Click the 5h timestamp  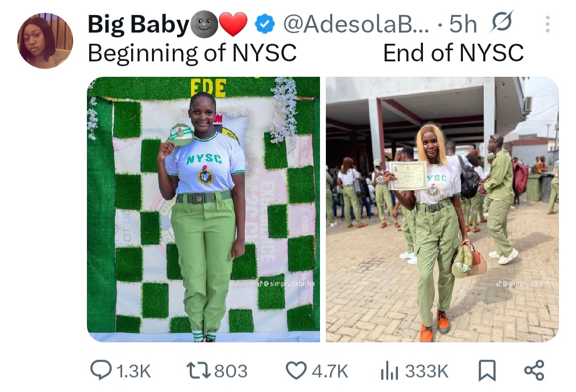463,24
